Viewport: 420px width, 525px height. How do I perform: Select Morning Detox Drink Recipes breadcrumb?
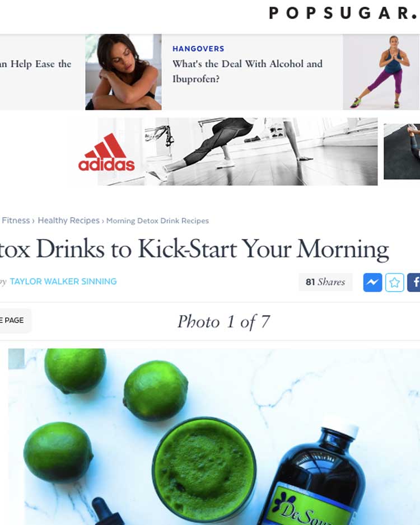coord(157,221)
